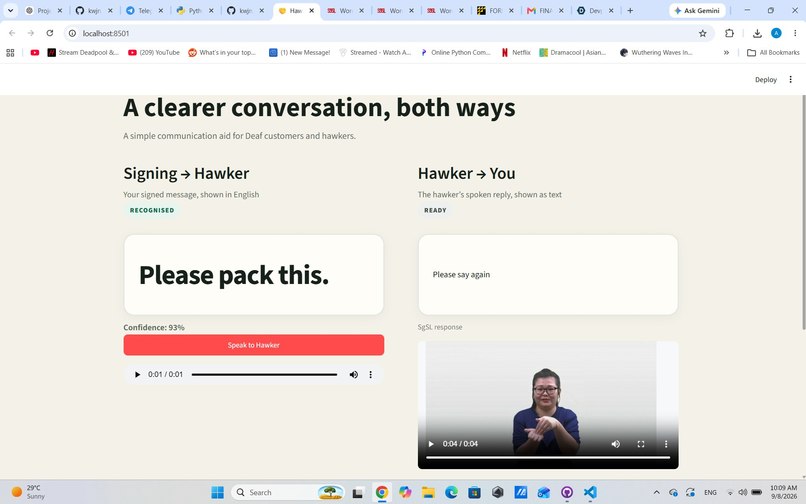Seek on the audio player progress bar
The width and height of the screenshot is (806, 504).
click(264, 374)
